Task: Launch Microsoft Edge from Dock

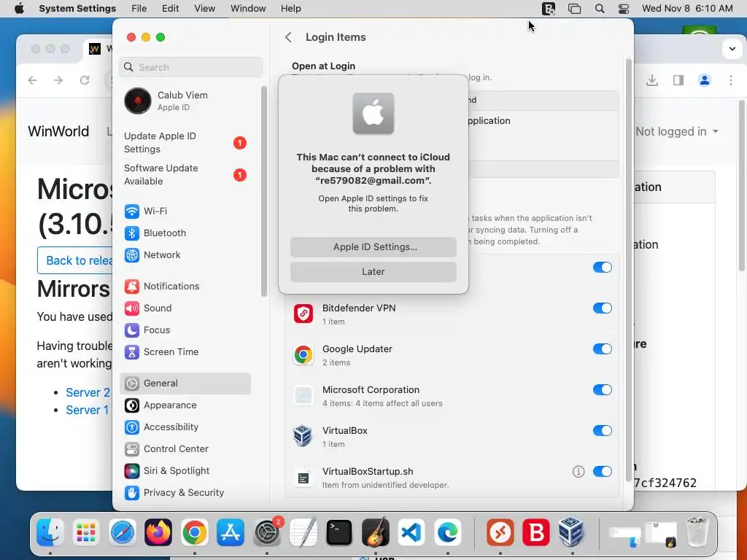Action: [447, 532]
